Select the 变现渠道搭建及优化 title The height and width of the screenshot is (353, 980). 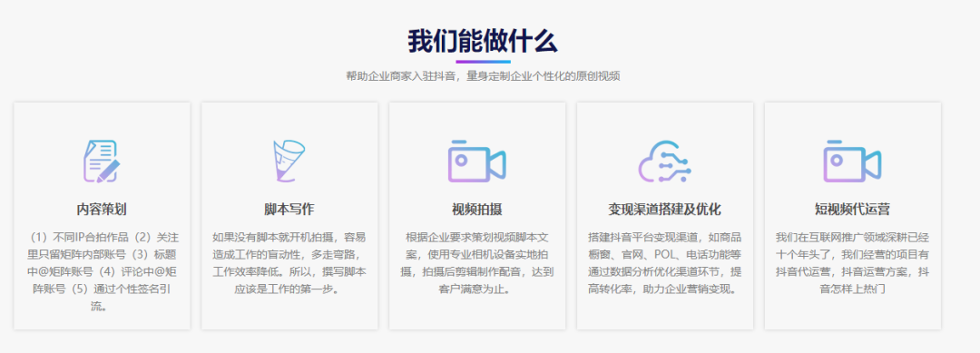(665, 209)
